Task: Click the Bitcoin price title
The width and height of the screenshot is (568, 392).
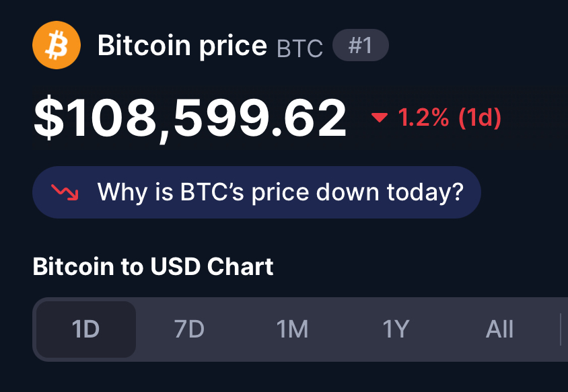Action: click(182, 46)
